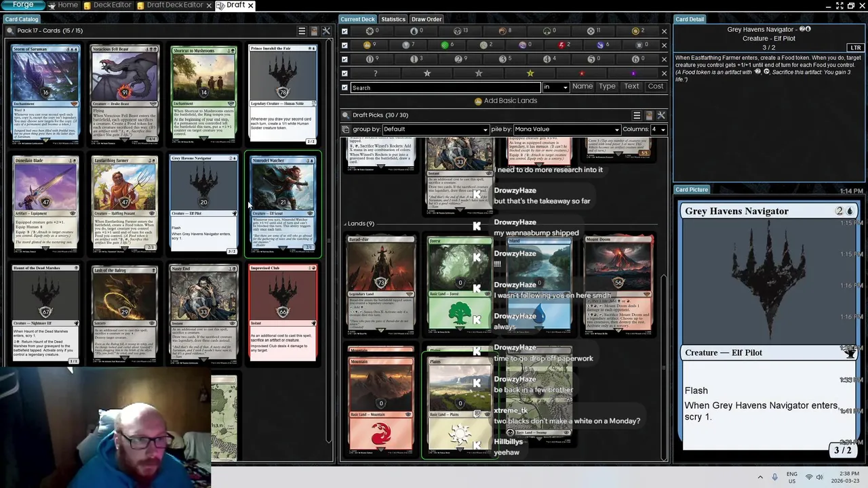Toggle the rarity/star filter row checkbox
868x488 pixels.
pyautogui.click(x=344, y=73)
